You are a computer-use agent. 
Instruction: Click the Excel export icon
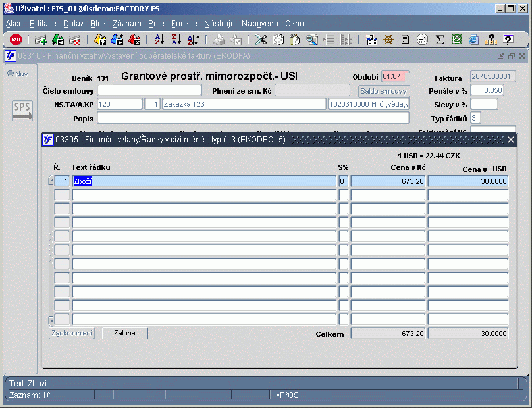(457, 40)
